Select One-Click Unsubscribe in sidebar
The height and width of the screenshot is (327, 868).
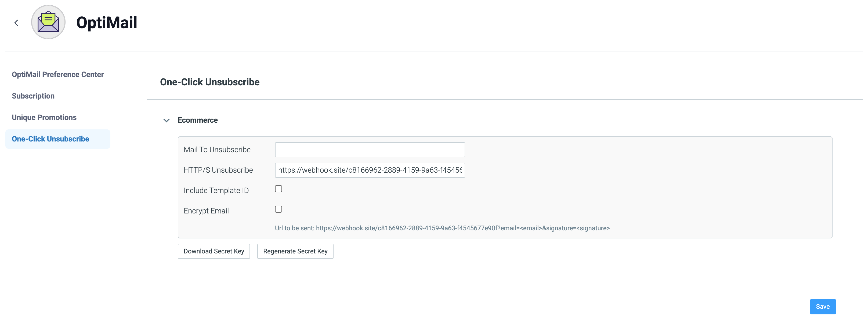pos(58,139)
